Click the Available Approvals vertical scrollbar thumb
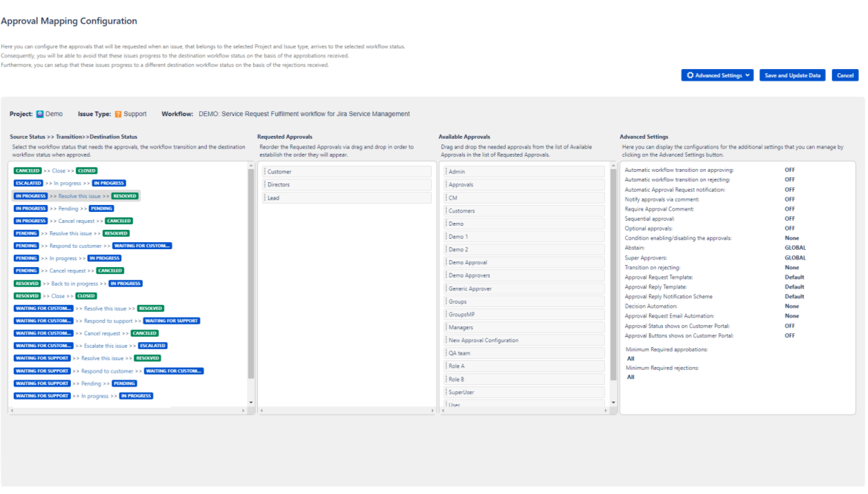Screen dimensions: 868x494 pos(613,275)
